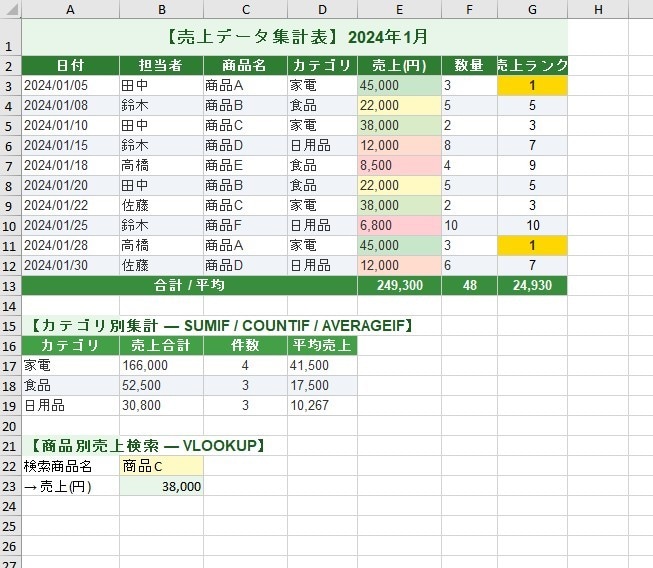Select column H header
The height and width of the screenshot is (568, 653).
click(x=598, y=9)
